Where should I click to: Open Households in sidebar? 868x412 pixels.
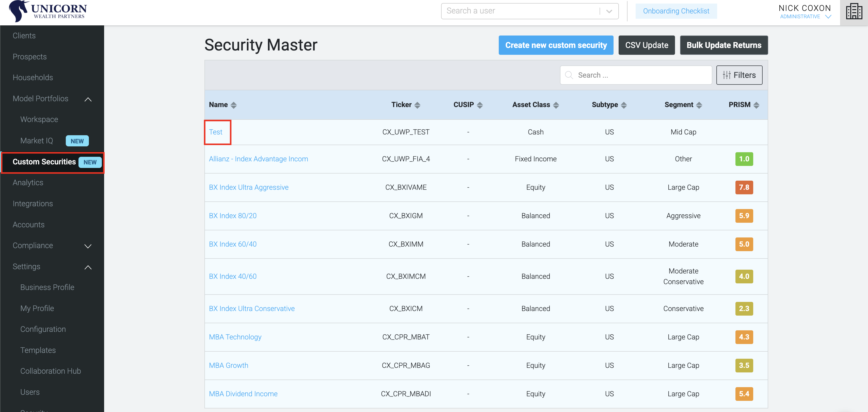33,77
